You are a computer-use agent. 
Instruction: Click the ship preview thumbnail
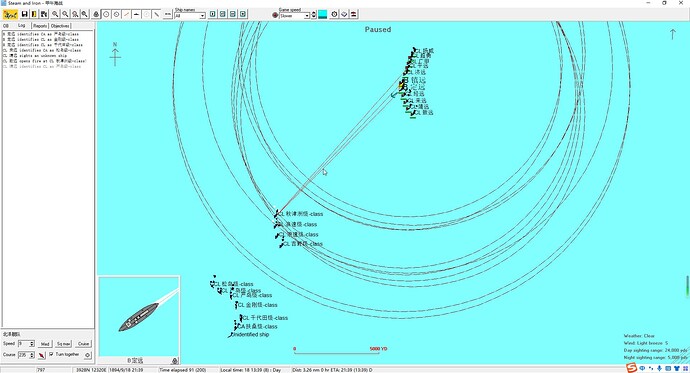(x=139, y=317)
